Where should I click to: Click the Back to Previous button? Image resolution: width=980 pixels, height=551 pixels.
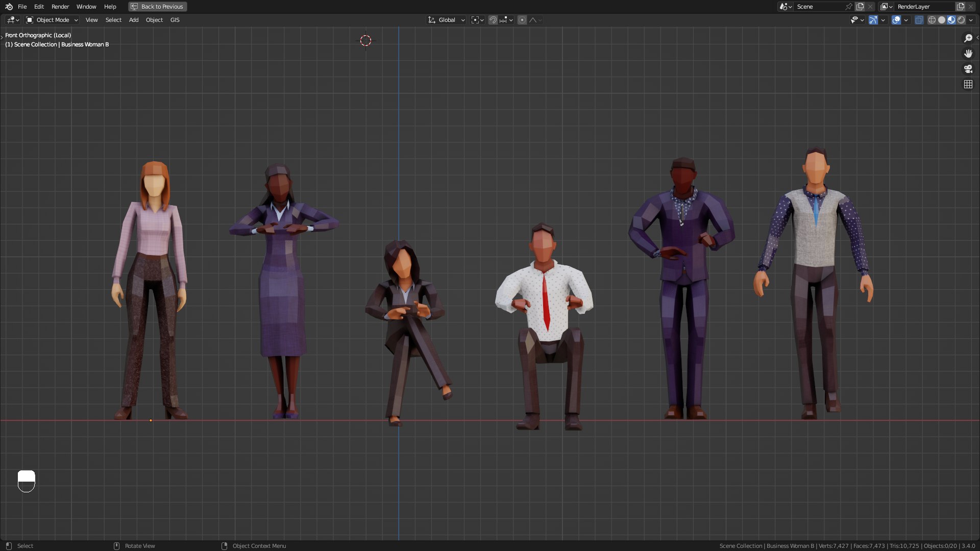point(157,7)
